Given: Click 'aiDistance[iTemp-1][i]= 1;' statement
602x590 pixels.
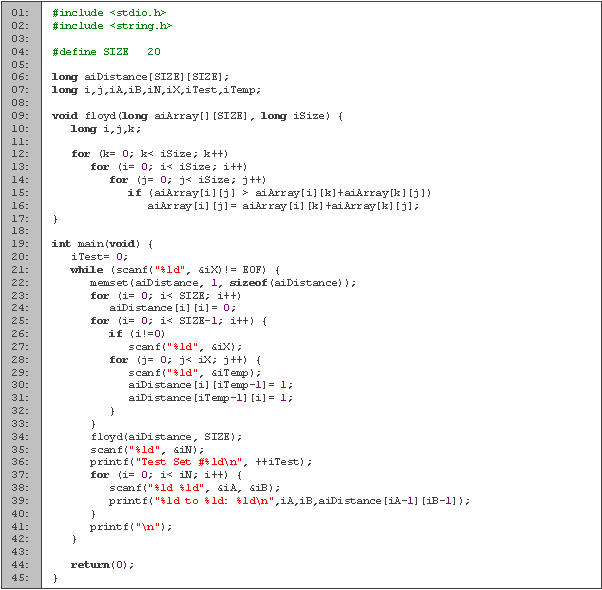Looking at the screenshot, I should tap(210, 398).
